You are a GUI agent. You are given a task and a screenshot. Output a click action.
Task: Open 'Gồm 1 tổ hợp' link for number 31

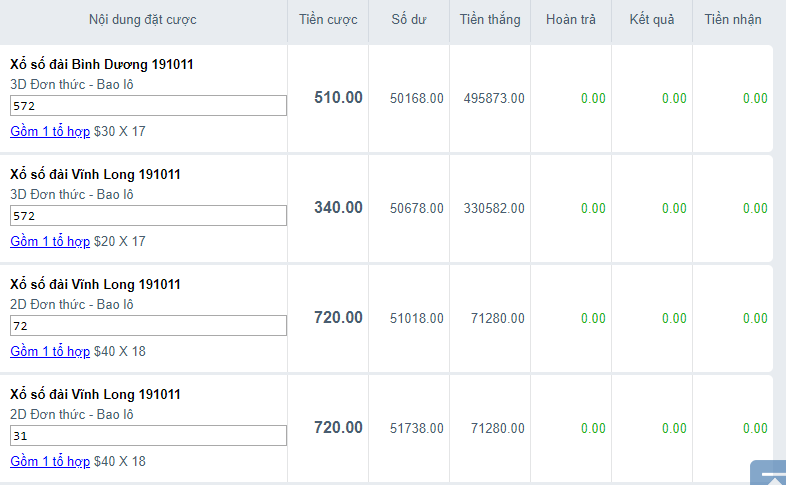tap(50, 461)
